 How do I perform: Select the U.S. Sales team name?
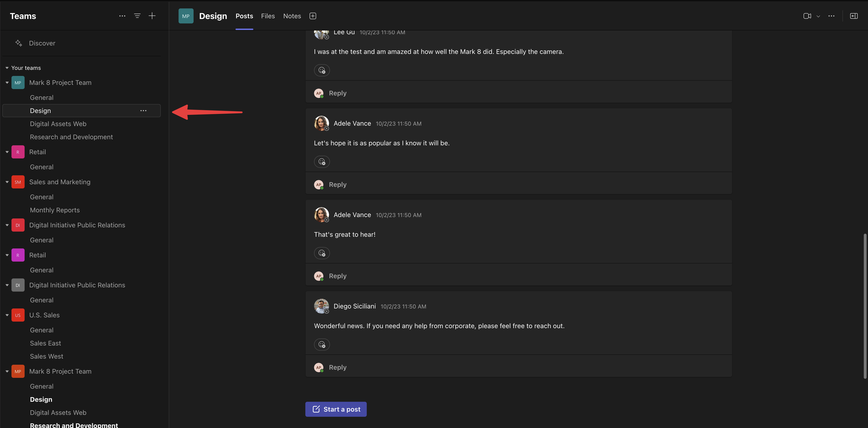pyautogui.click(x=44, y=315)
